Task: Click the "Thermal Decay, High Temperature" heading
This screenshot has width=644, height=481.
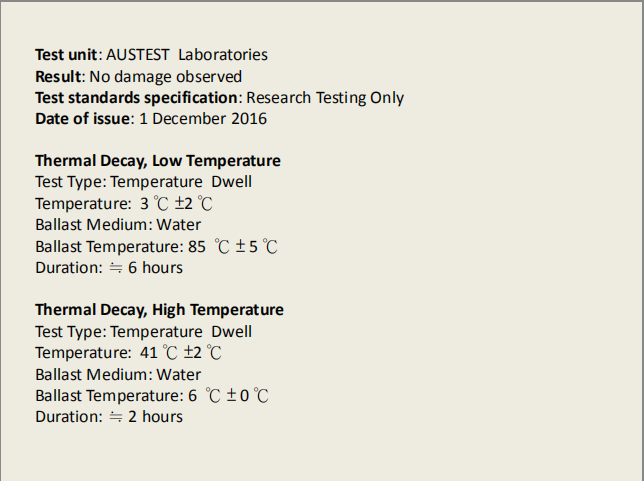Action: point(159,310)
